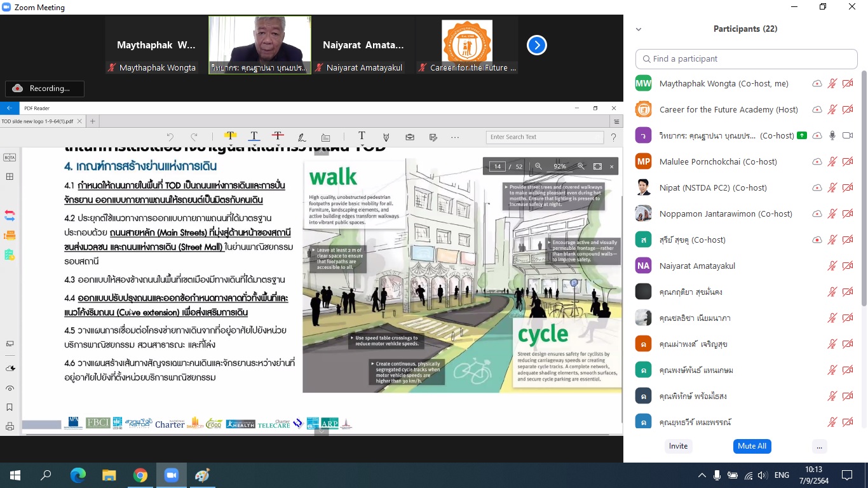Select the yellow highlight text tool
The image size is (868, 488).
230,137
